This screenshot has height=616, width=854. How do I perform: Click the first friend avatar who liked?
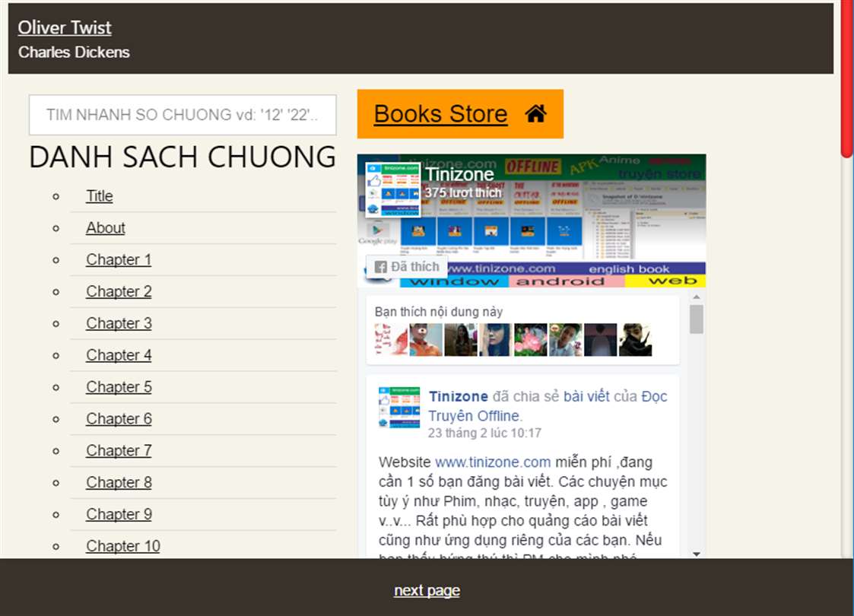[x=391, y=340]
